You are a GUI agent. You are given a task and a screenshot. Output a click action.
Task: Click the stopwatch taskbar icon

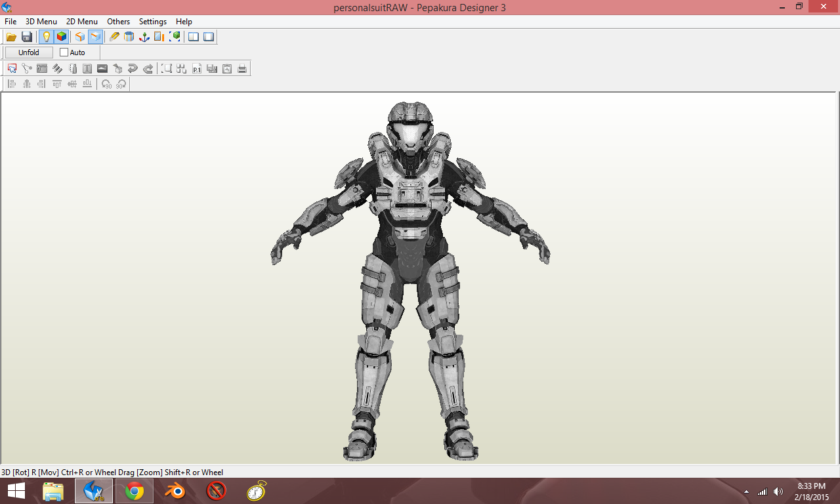tap(257, 491)
